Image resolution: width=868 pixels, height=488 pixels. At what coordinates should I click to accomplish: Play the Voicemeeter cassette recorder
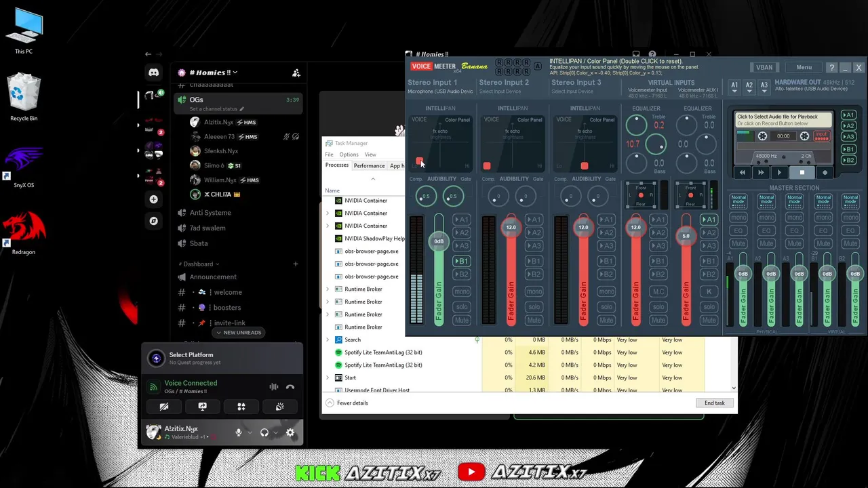pyautogui.click(x=779, y=172)
